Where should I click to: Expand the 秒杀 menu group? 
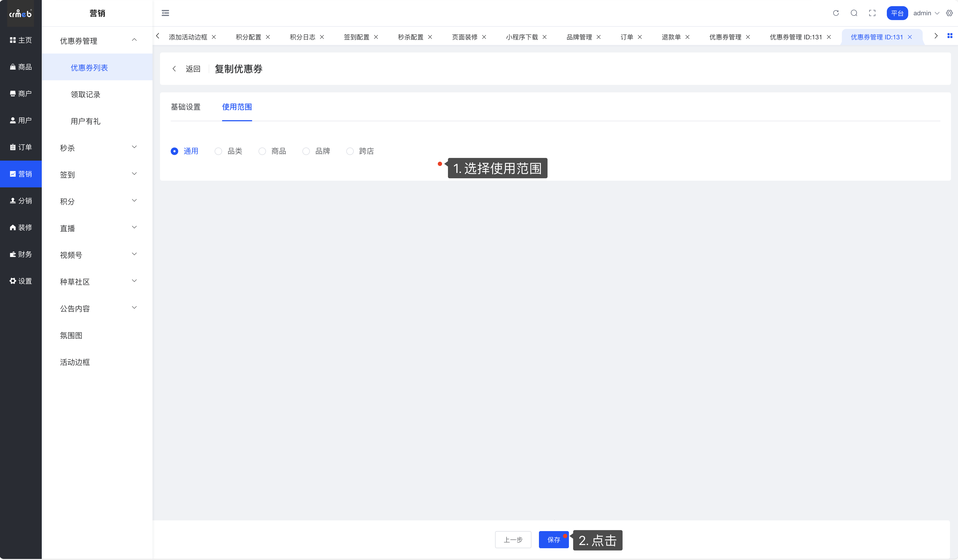tap(97, 147)
